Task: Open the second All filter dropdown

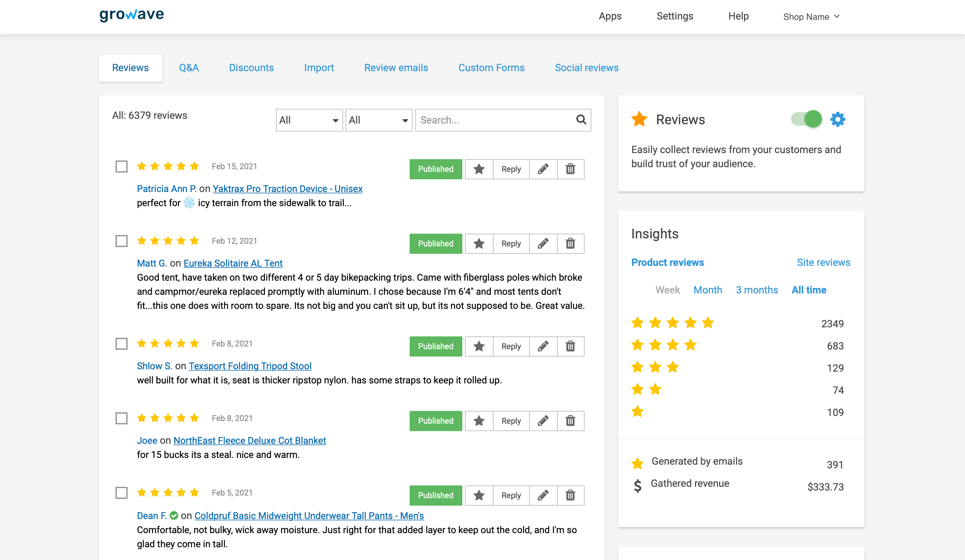Action: pos(378,120)
